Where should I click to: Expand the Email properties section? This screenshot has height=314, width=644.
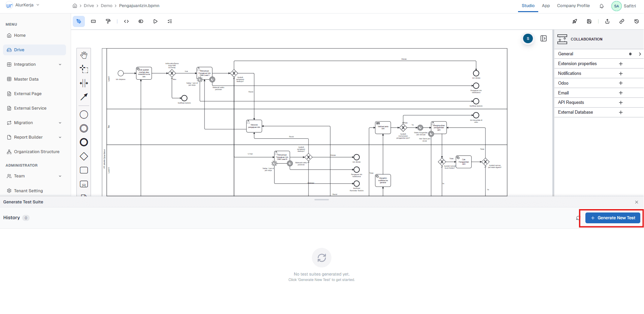tap(620, 93)
